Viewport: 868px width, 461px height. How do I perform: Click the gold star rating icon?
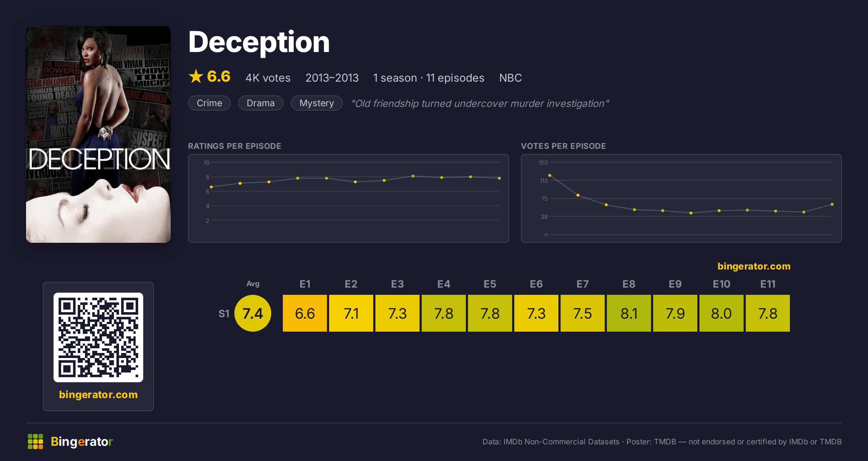[x=196, y=76]
